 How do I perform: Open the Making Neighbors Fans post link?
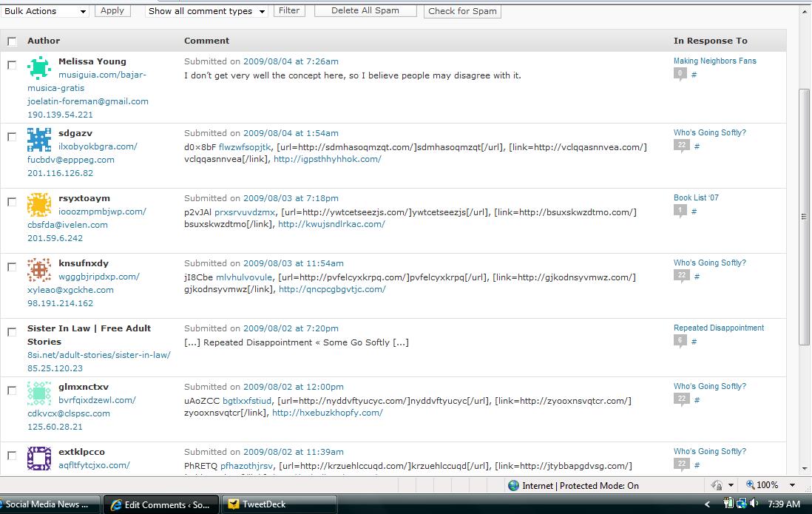pyautogui.click(x=714, y=61)
